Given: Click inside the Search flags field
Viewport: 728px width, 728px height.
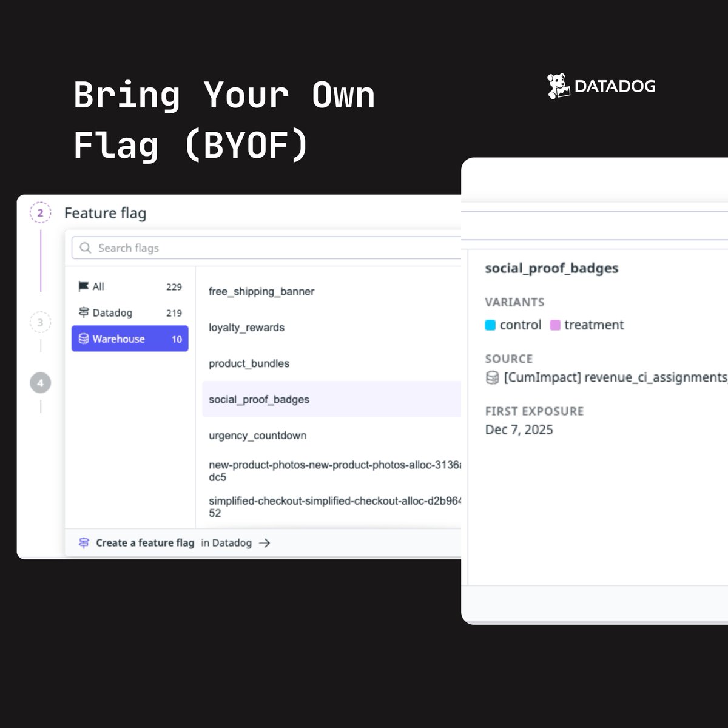Looking at the screenshot, I should (x=266, y=248).
